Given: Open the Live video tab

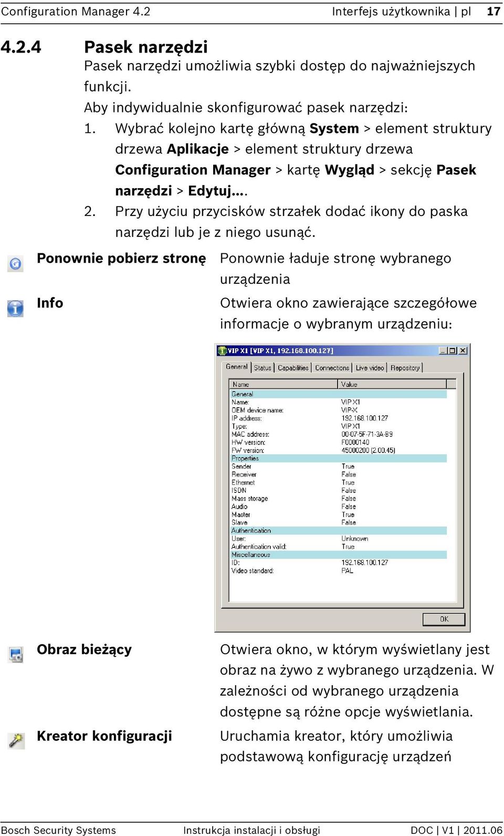Looking at the screenshot, I should (x=370, y=368).
